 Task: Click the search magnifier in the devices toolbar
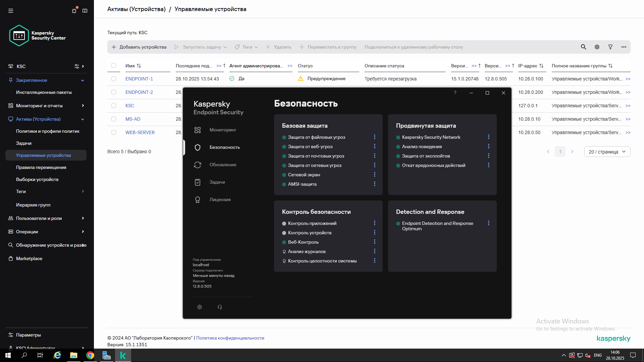tap(583, 47)
